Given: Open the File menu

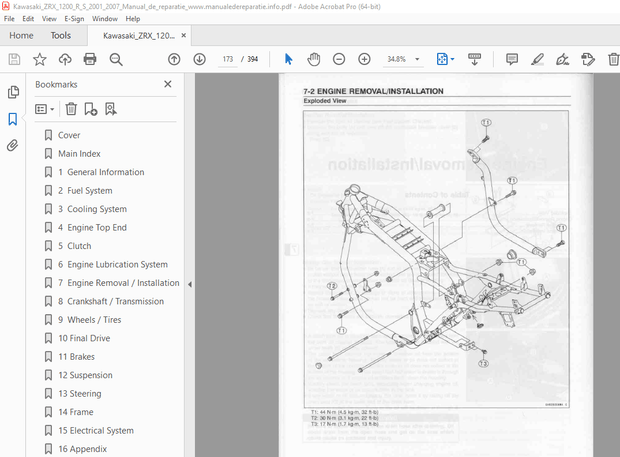Looking at the screenshot, I should point(9,19).
